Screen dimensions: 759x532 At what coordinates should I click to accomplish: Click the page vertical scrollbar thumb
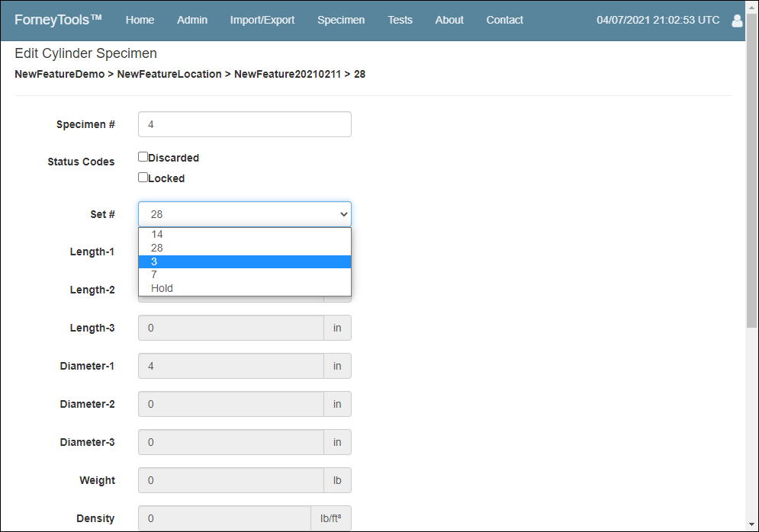point(751,169)
